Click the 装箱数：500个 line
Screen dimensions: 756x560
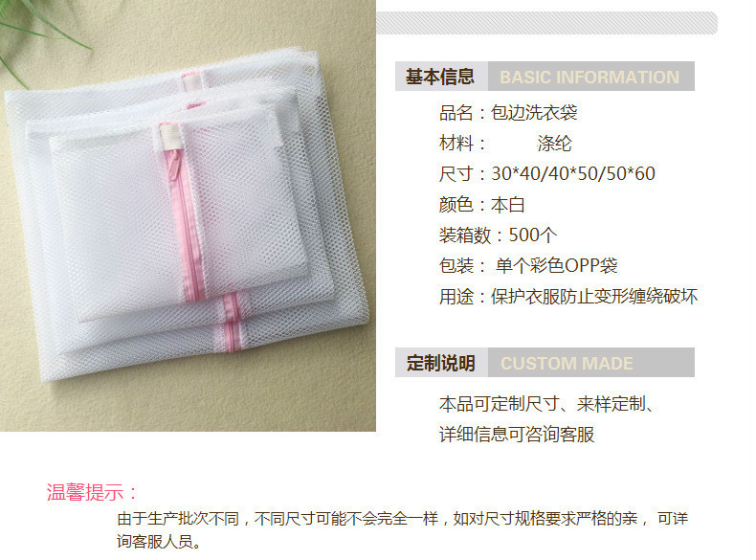point(498,235)
